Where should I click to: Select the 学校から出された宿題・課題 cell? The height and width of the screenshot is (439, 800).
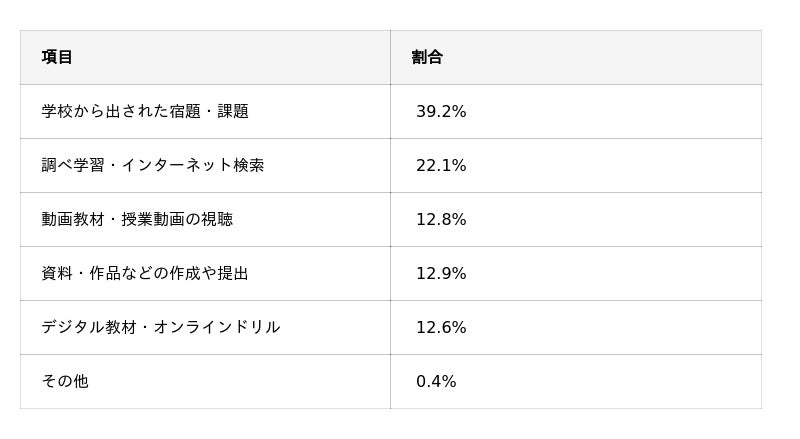point(205,111)
